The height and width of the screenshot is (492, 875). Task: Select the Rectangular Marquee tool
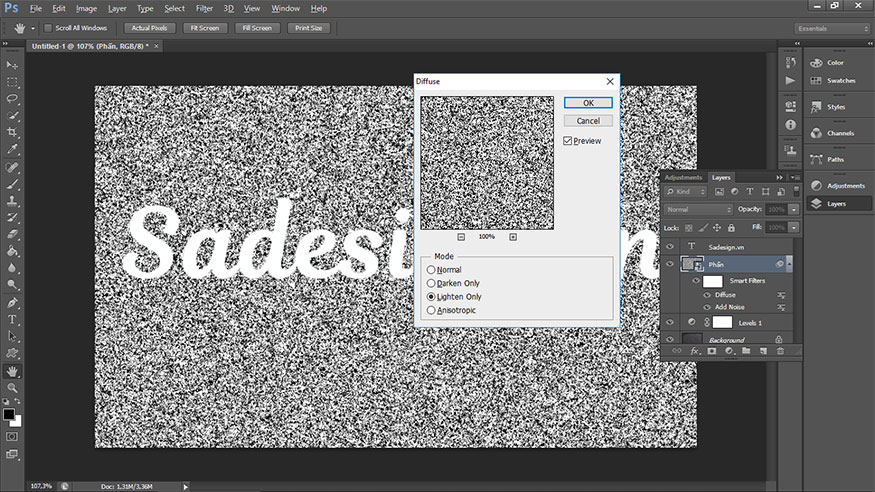12,83
